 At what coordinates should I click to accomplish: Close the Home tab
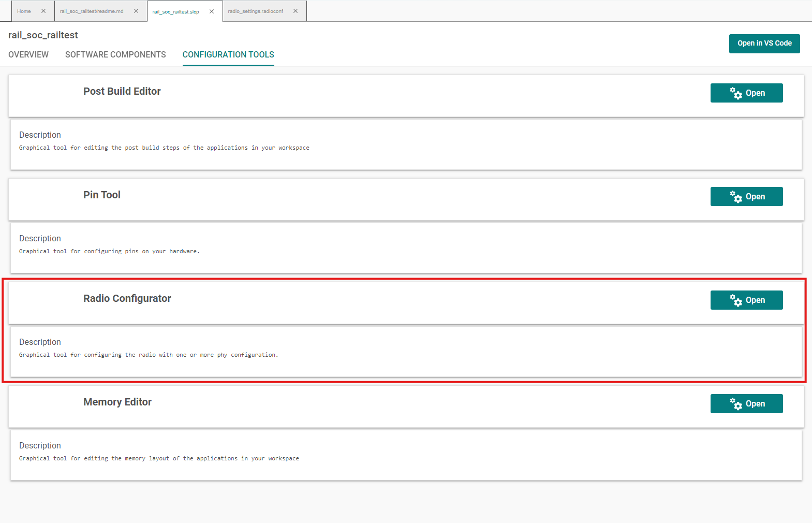tap(43, 11)
